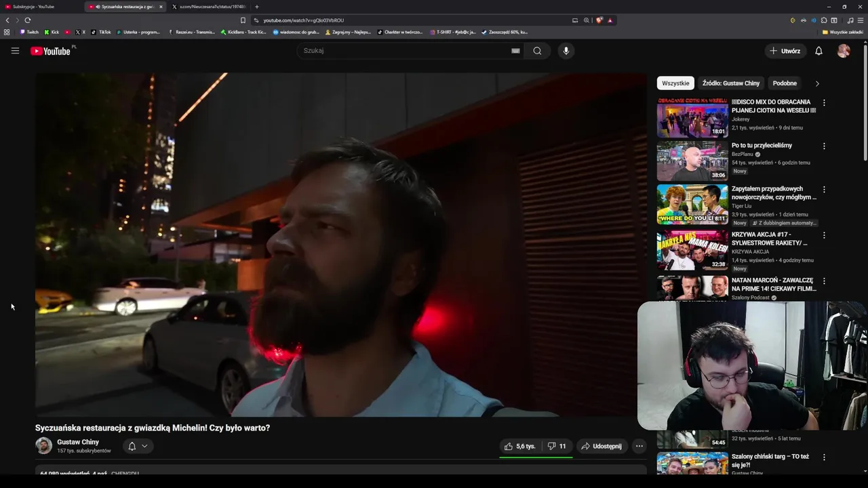Image resolution: width=868 pixels, height=488 pixels.
Task: Select the Źródło: Gustaw Chiny chip
Action: [731, 83]
